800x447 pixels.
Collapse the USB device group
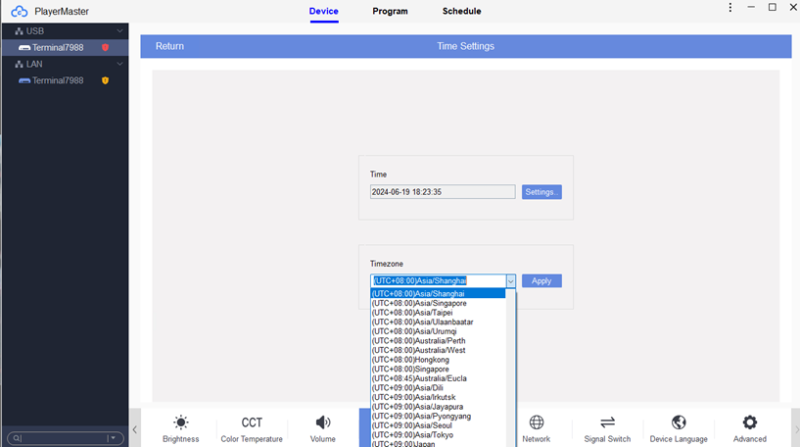tap(120, 31)
